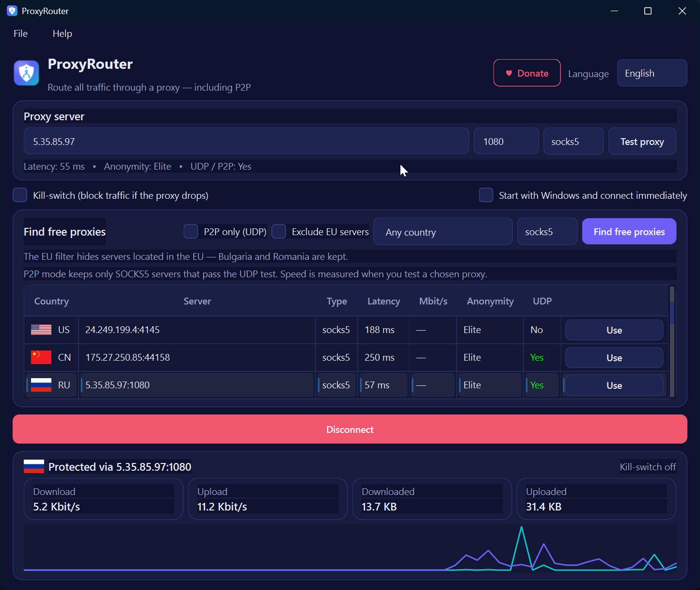Check the 'P2P only (UDP)' filter
Viewport: 700px width, 590px height.
tap(191, 232)
